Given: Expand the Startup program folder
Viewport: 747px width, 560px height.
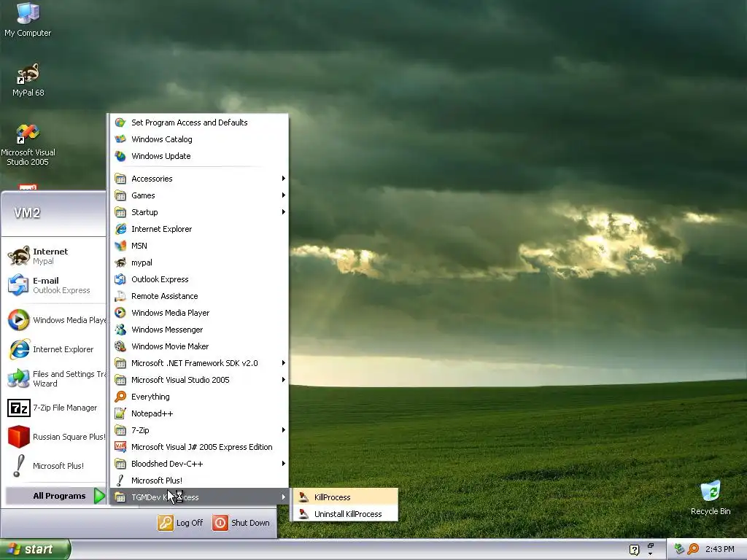Looking at the screenshot, I should tap(199, 212).
